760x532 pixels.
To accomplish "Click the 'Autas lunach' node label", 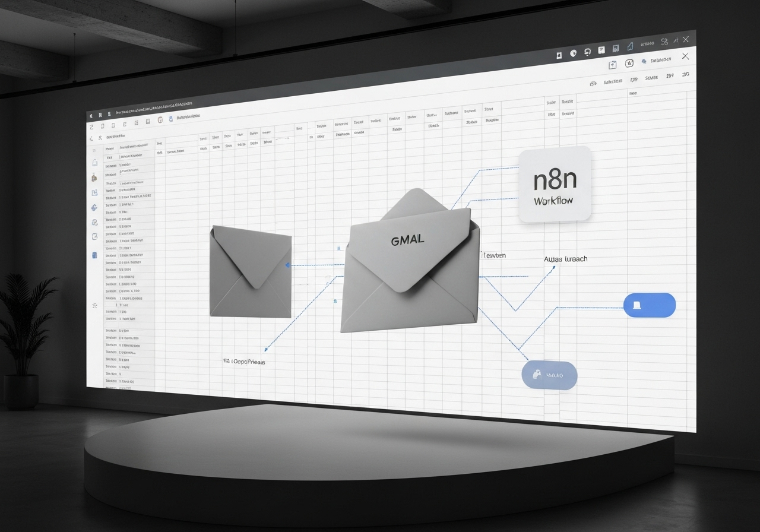I will coord(565,259).
